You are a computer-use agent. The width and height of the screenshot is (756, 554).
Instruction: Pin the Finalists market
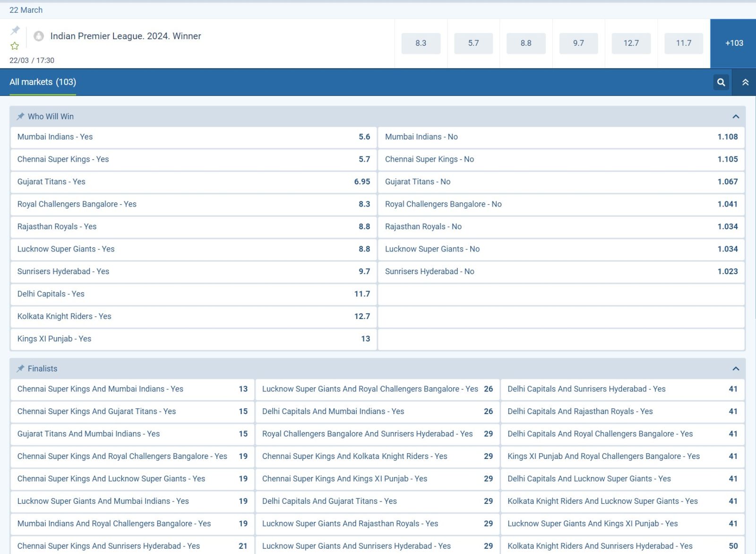pos(20,369)
